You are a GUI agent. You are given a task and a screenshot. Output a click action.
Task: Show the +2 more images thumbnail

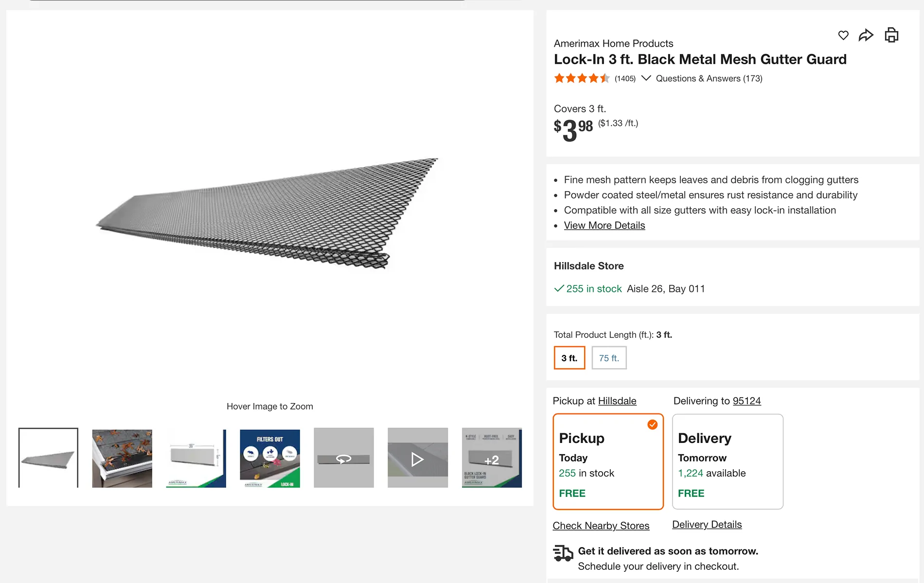(492, 458)
